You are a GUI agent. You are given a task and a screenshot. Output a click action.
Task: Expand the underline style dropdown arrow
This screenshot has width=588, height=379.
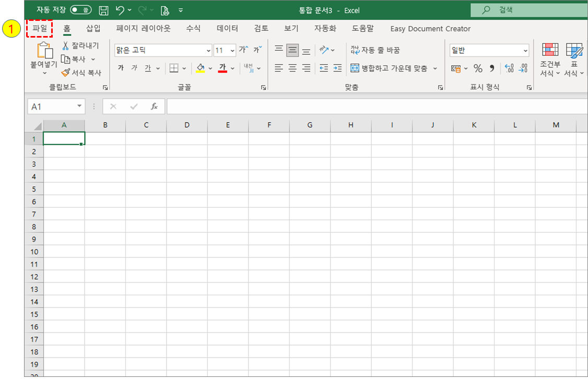click(158, 68)
